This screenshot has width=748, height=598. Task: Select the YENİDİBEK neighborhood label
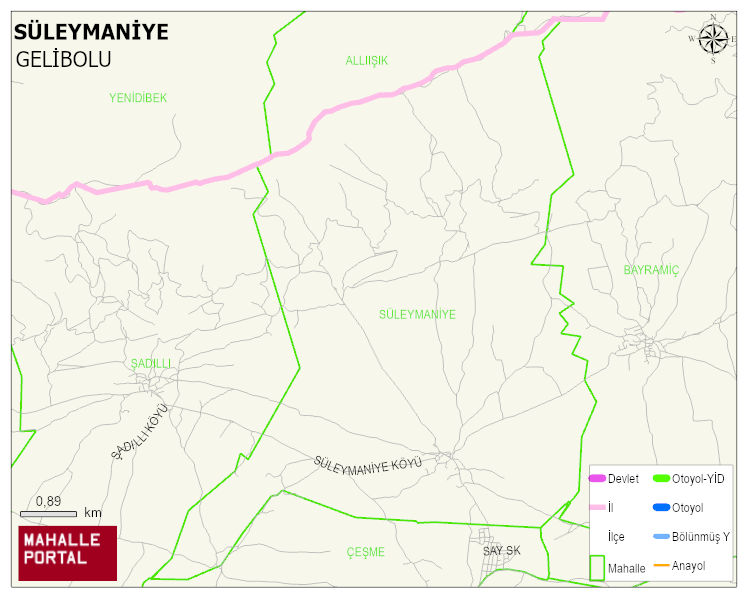click(138, 98)
